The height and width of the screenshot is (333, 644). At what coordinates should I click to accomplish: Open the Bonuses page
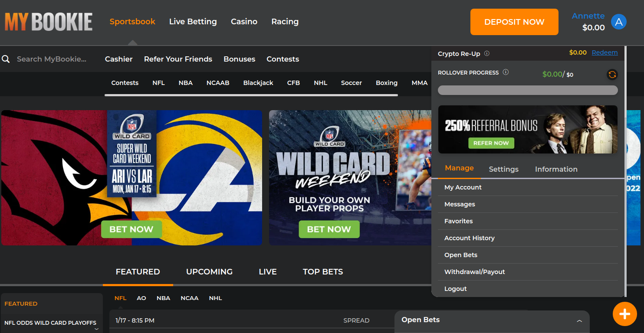tap(240, 59)
